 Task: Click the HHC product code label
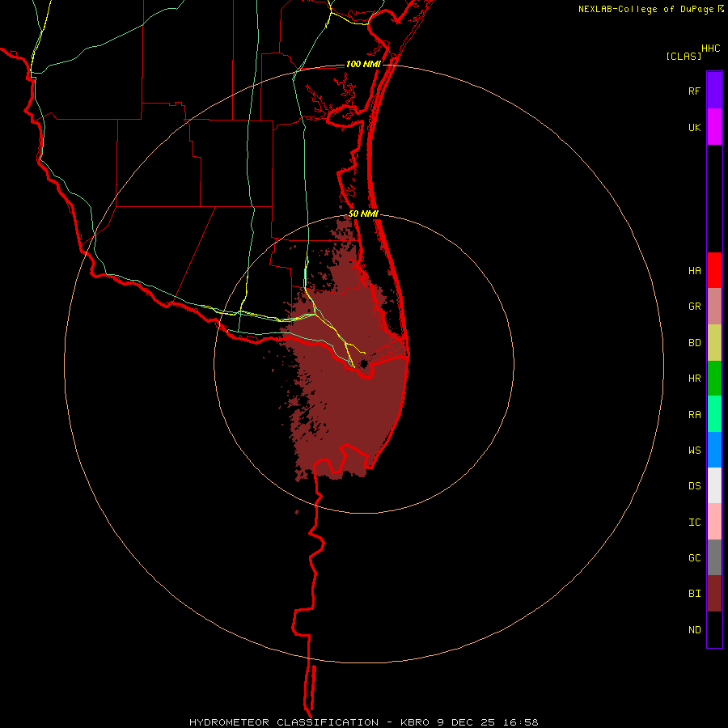711,49
